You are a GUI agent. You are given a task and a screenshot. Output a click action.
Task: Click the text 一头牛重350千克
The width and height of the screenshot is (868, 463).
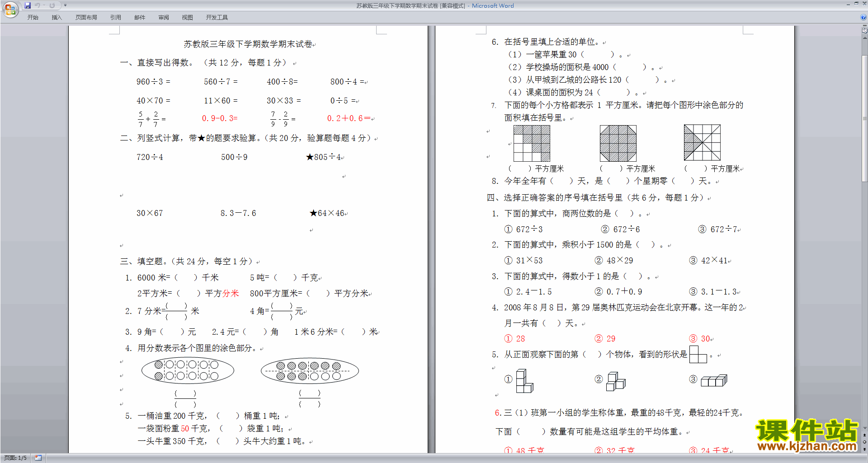click(171, 441)
